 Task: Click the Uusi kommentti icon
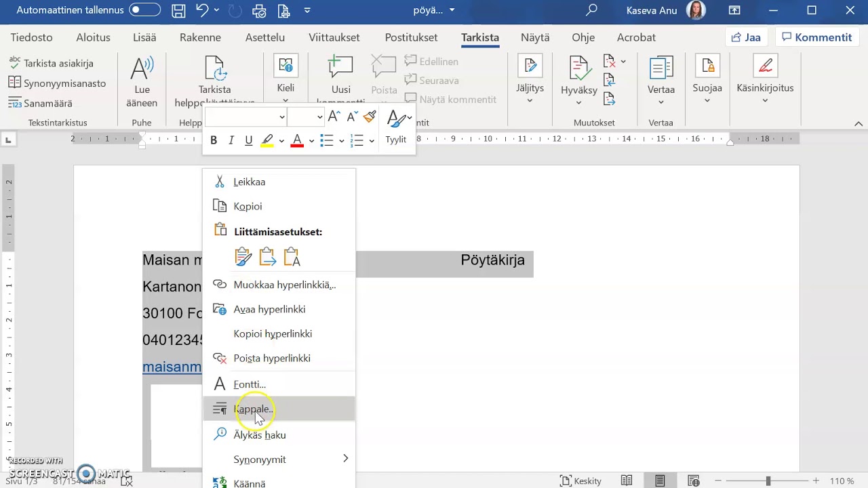[340, 67]
